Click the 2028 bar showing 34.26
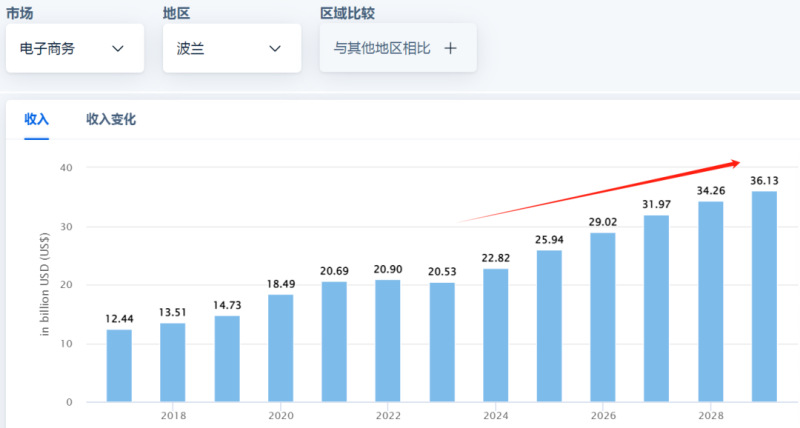This screenshot has width=800, height=428. pyautogui.click(x=710, y=301)
